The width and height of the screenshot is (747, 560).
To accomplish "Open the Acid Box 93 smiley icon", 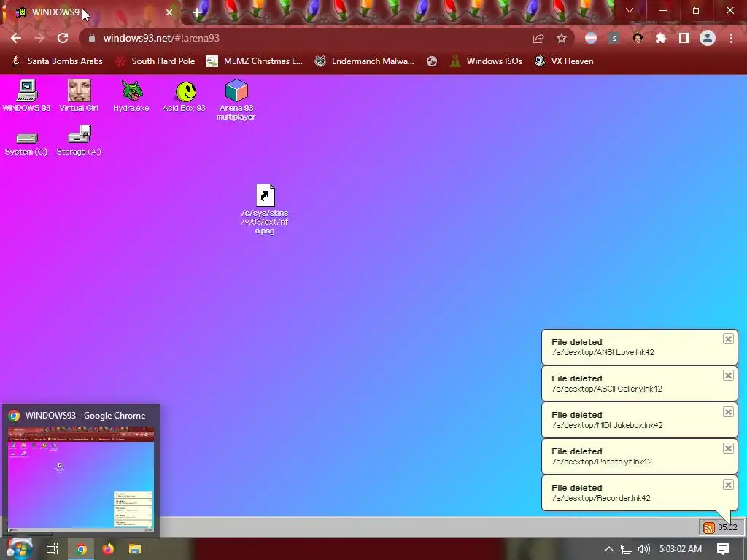I will (185, 96).
